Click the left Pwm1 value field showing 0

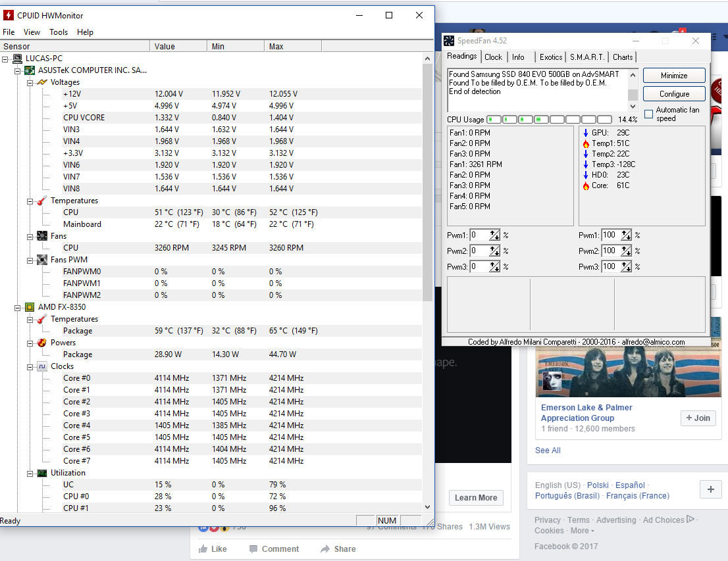(x=480, y=235)
